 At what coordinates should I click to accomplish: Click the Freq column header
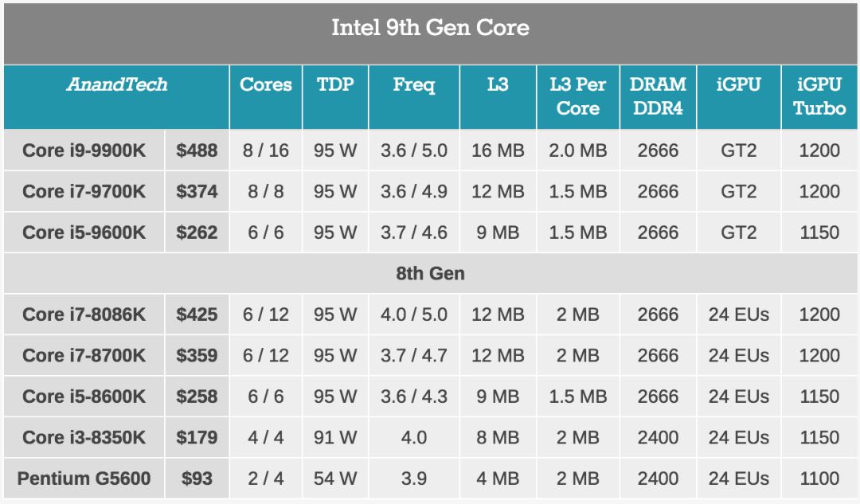coord(414,85)
